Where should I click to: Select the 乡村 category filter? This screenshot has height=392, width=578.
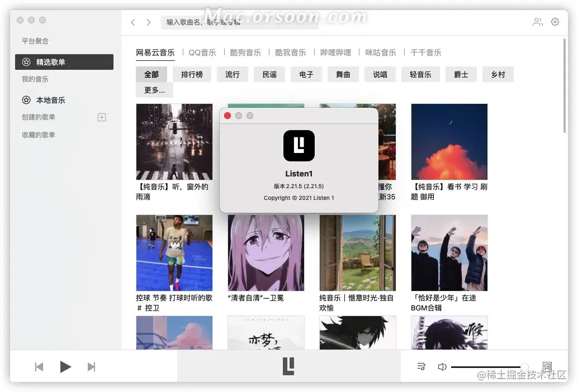[498, 74]
